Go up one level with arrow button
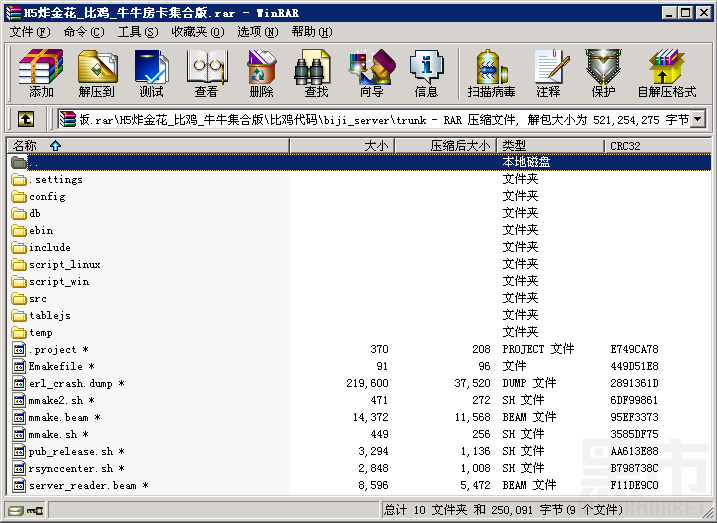The image size is (717, 523). pyautogui.click(x=26, y=120)
